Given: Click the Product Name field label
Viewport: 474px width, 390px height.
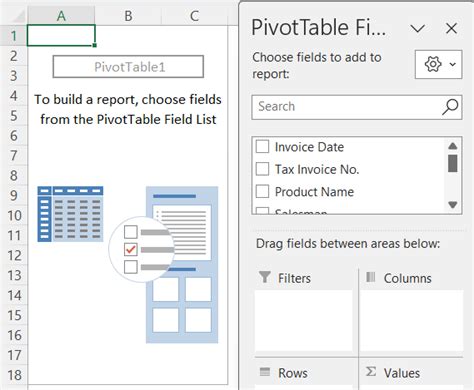Looking at the screenshot, I should pyautogui.click(x=314, y=192).
